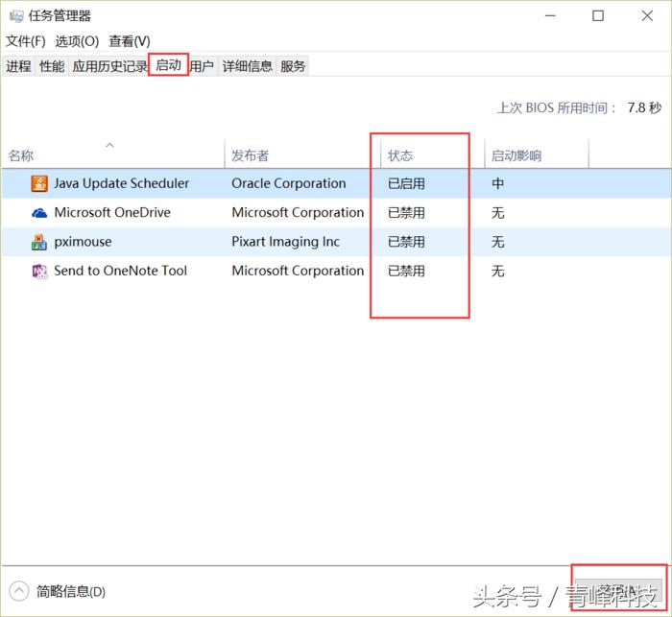
Task: Click the Java Update Scheduler icon
Action: 39,183
